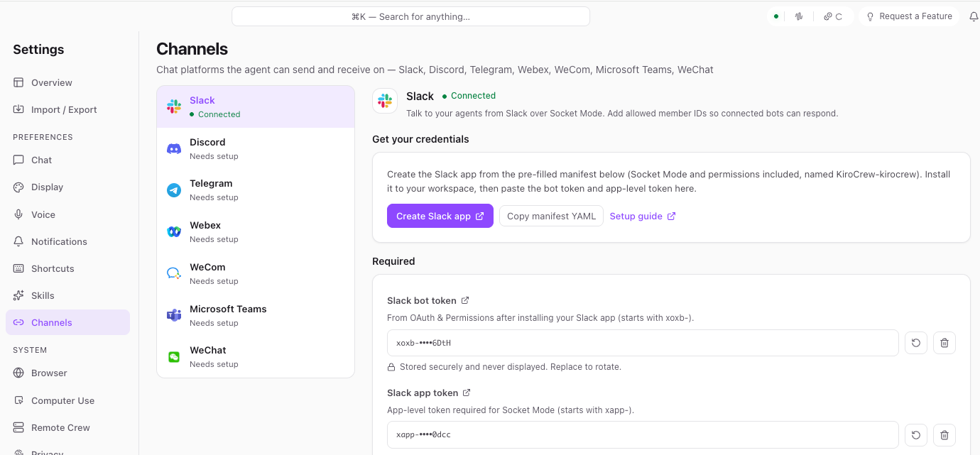The width and height of the screenshot is (980, 455).
Task: Click the Browser globe icon
Action: [18, 373]
